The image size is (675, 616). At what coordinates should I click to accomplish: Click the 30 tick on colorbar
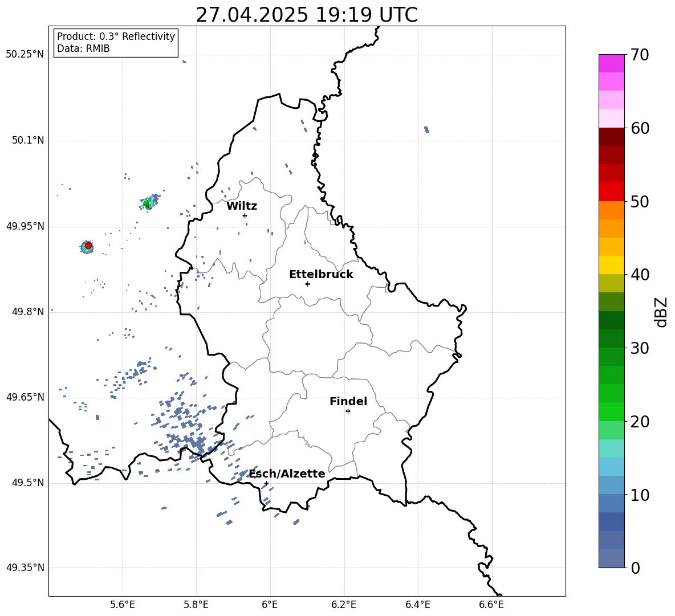640,348
